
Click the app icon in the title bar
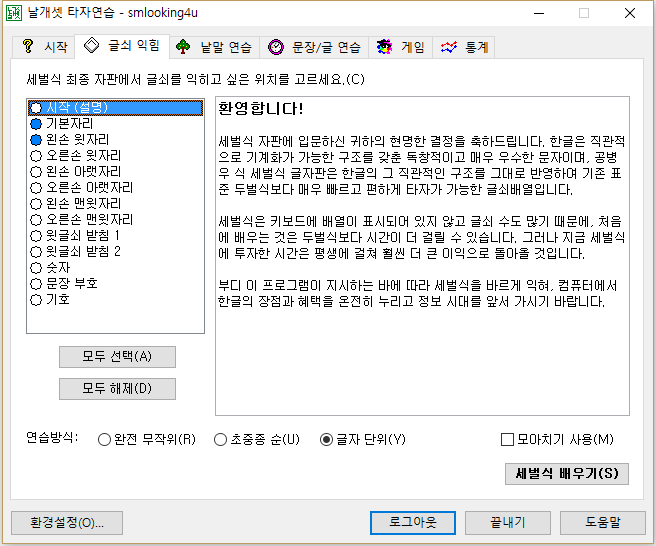click(13, 13)
